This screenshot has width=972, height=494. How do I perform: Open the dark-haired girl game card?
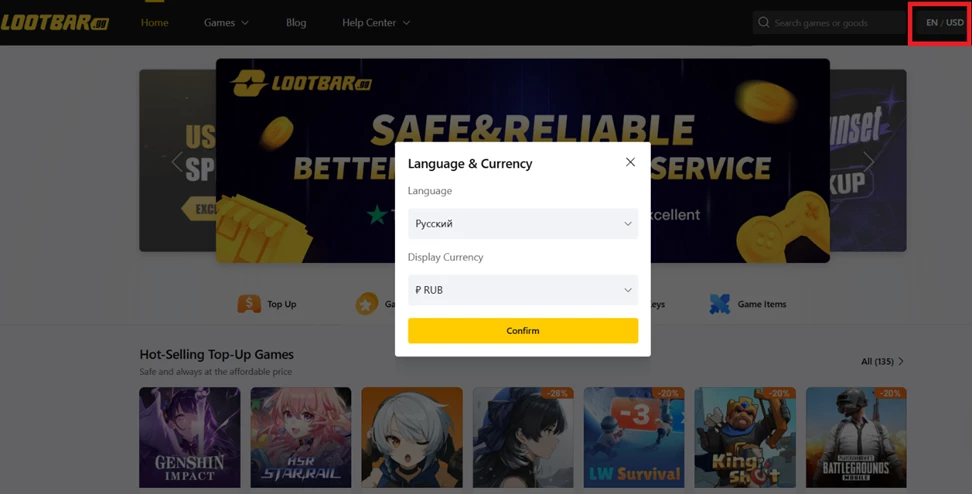coord(523,437)
